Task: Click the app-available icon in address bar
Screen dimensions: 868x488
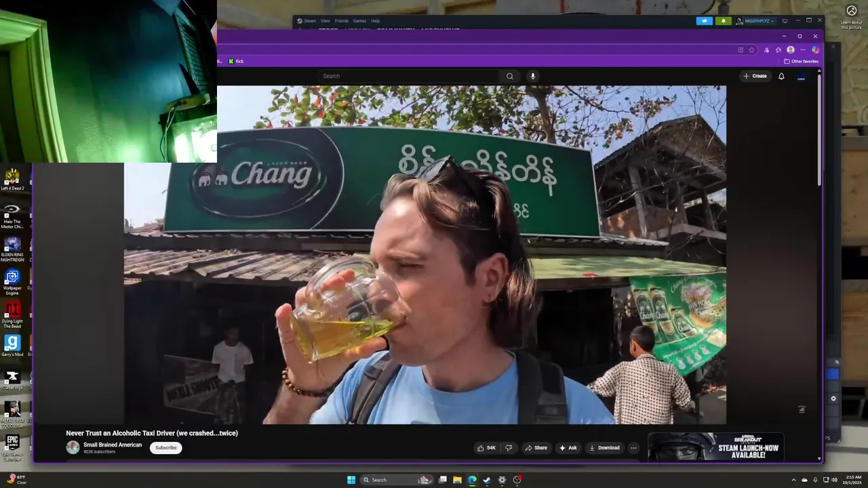Action: point(741,49)
